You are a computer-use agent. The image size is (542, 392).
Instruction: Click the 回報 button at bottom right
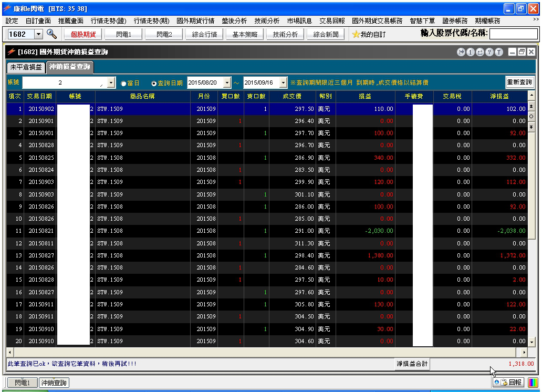point(508,383)
